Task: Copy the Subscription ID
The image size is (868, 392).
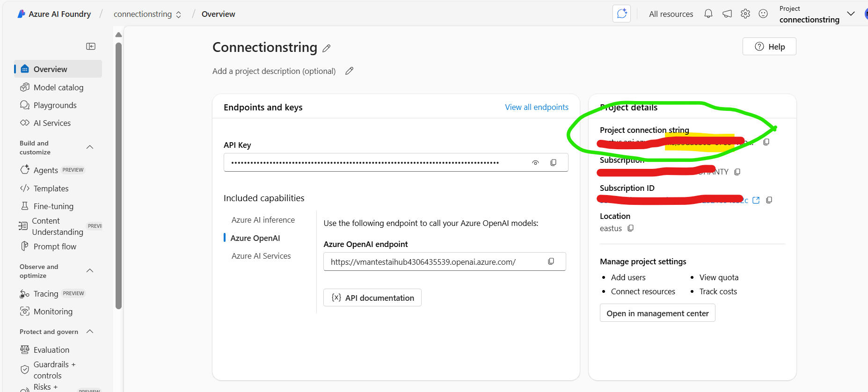Action: coord(769,200)
